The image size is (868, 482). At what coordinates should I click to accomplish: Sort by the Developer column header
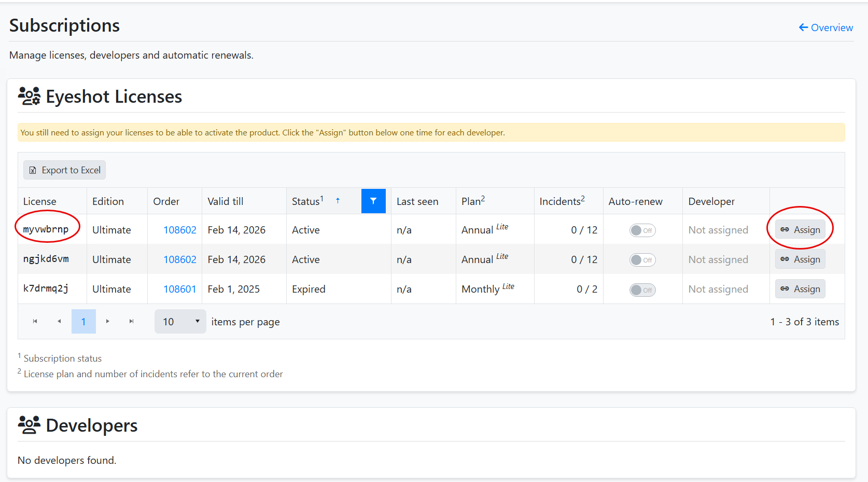[x=711, y=201]
